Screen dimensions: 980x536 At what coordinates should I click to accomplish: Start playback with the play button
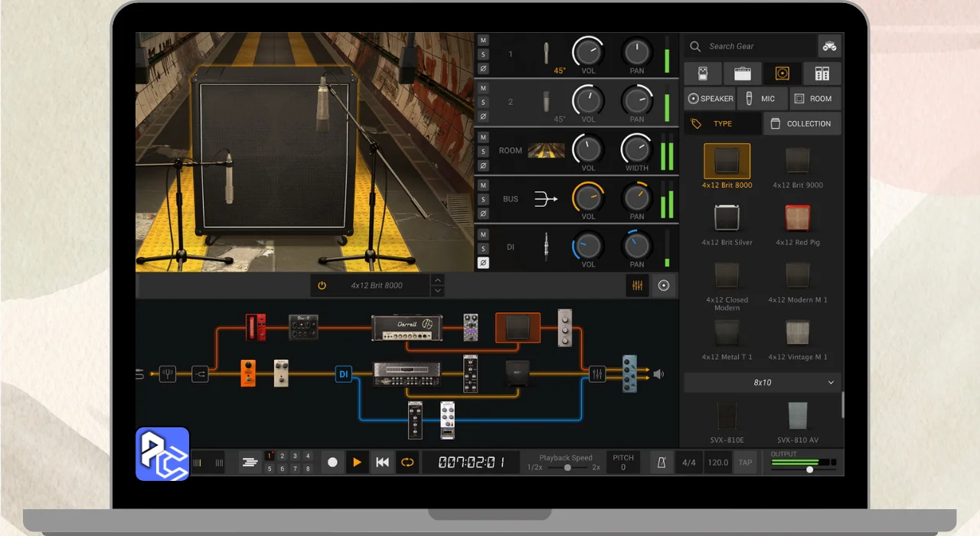click(x=357, y=462)
